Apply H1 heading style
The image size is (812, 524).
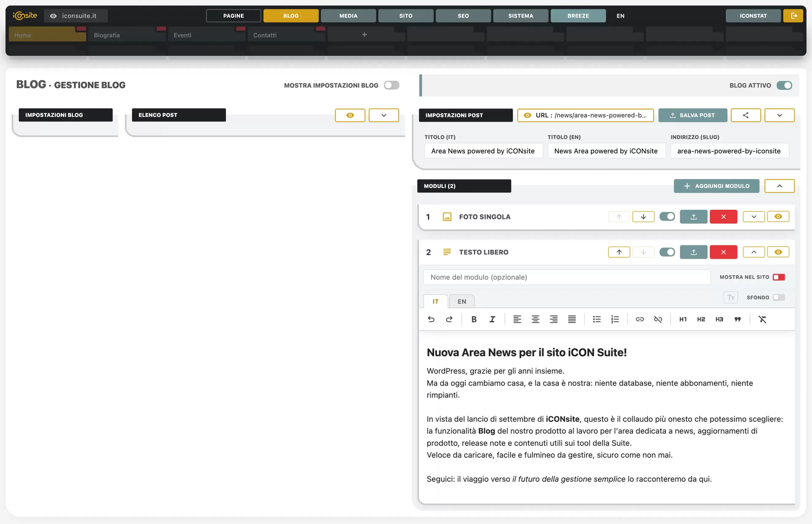tap(683, 319)
